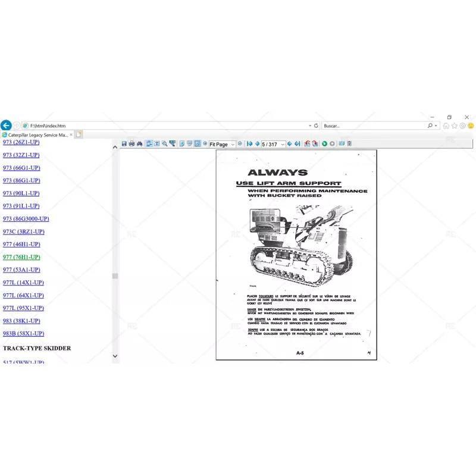Open the address bar history dropdown
This screenshot has width=476, height=476.
tap(309, 126)
